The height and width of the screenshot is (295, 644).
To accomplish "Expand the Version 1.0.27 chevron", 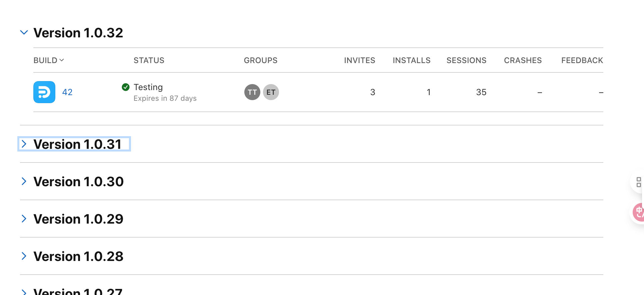I will (24, 292).
